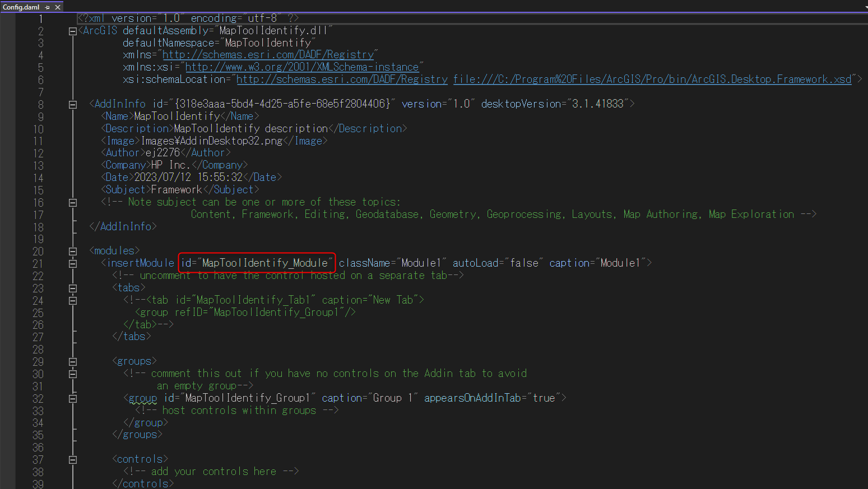Select the Config.daml document tab
The width and height of the screenshot is (868, 489).
coord(21,7)
